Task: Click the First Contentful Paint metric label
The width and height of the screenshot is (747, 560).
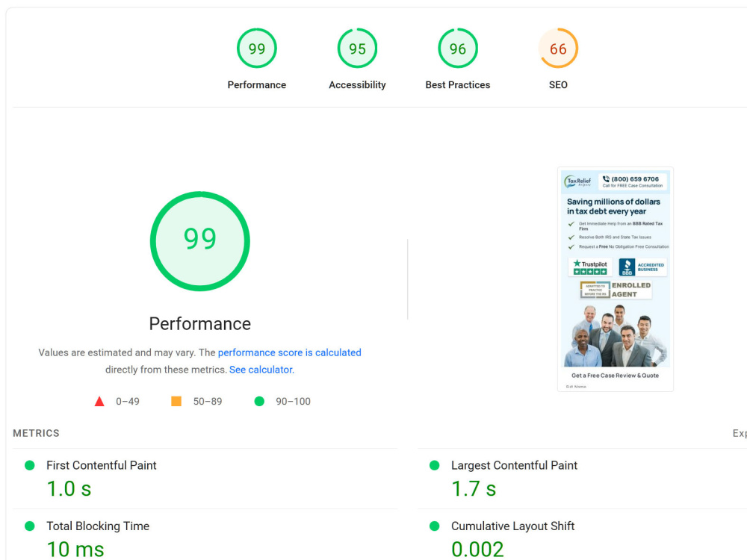Action: click(x=102, y=465)
